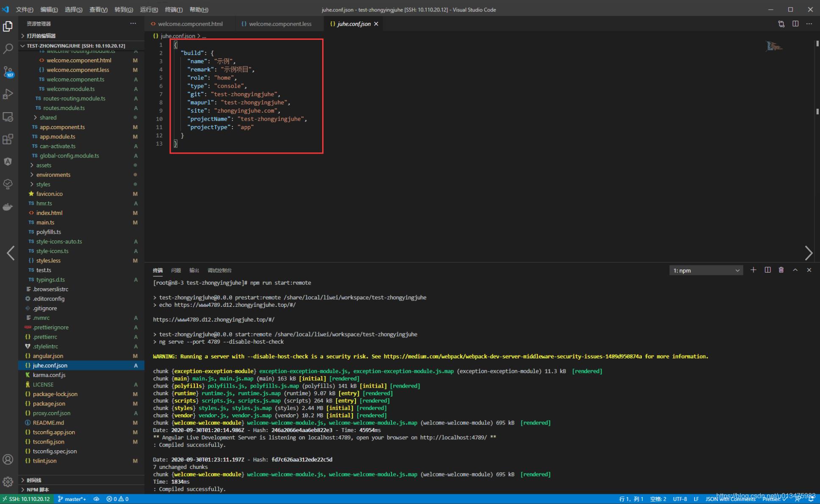820x504 pixels.
Task: Open Docker view in activity bar
Action: pyautogui.click(x=8, y=207)
